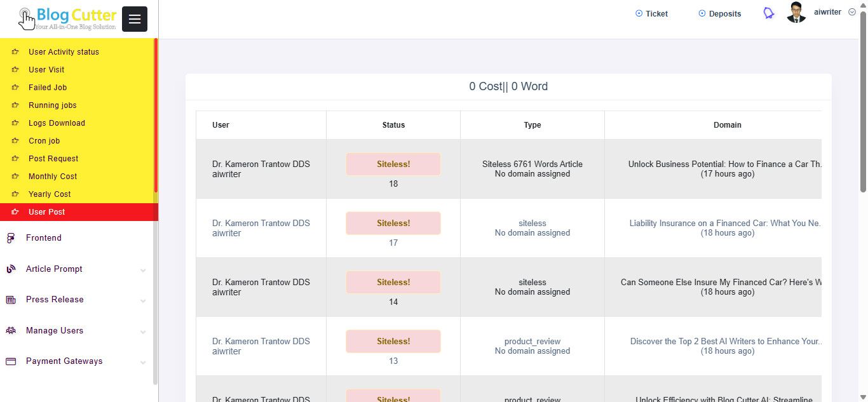Image resolution: width=868 pixels, height=402 pixels.
Task: Click the Manage Users sidebar icon
Action: (11, 331)
